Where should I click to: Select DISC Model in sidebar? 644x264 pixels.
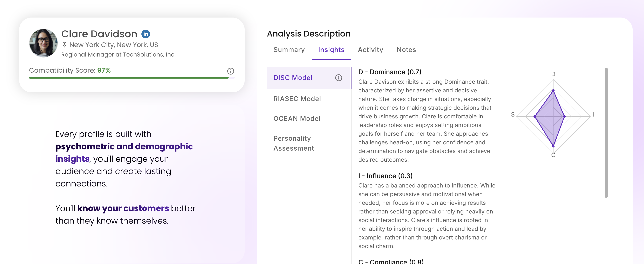click(x=293, y=78)
